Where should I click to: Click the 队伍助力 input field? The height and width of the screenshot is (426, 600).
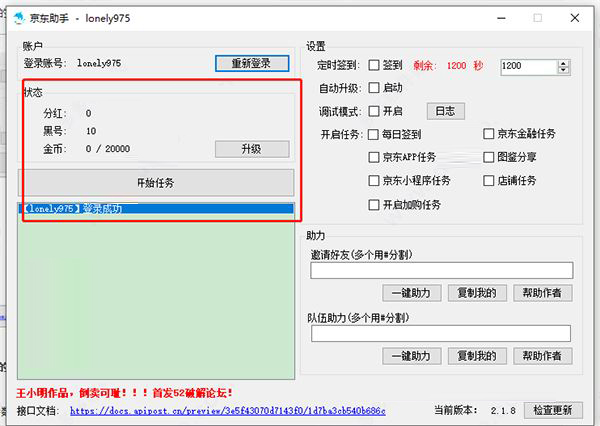click(441, 333)
